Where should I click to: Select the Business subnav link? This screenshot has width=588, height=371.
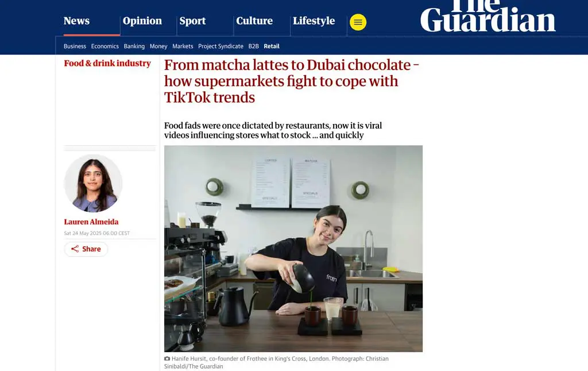pyautogui.click(x=75, y=46)
